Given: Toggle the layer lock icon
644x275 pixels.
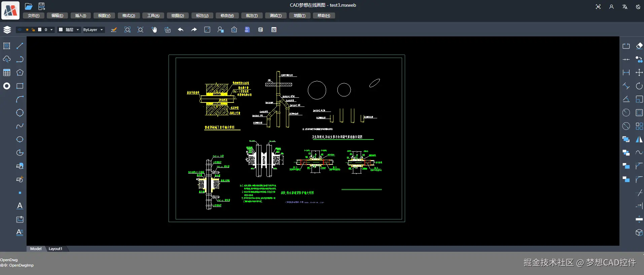Looking at the screenshot, I should 33,30.
